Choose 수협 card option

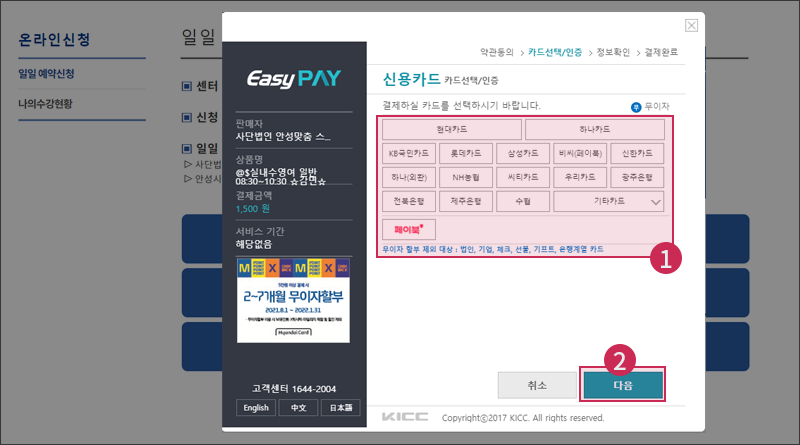tap(523, 201)
